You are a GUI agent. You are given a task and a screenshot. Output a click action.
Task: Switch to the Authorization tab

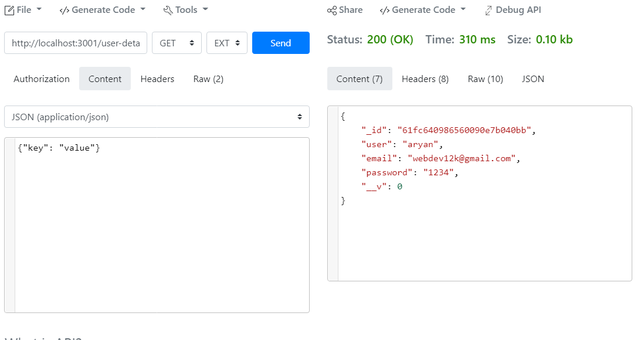40,79
